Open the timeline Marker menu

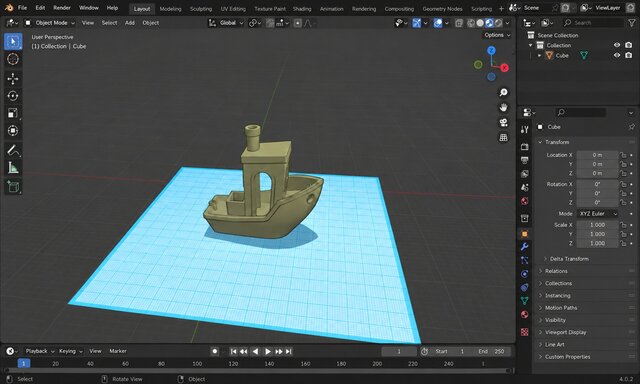[118, 351]
